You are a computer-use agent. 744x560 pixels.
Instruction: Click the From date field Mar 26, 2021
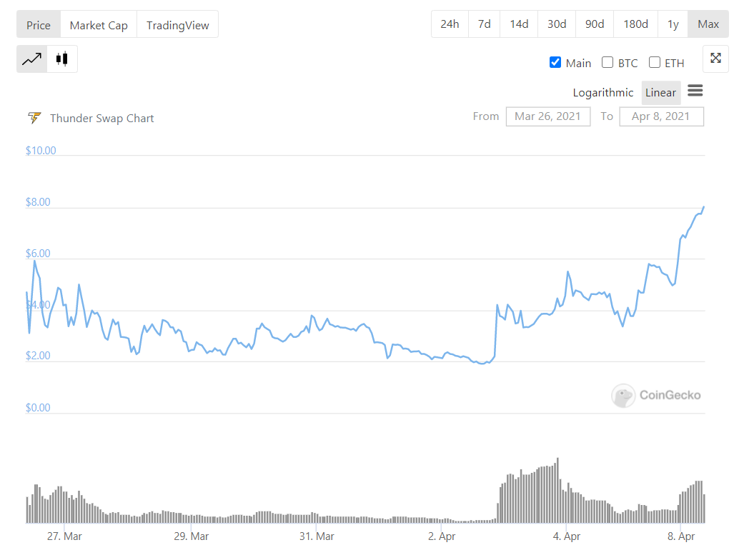(548, 116)
